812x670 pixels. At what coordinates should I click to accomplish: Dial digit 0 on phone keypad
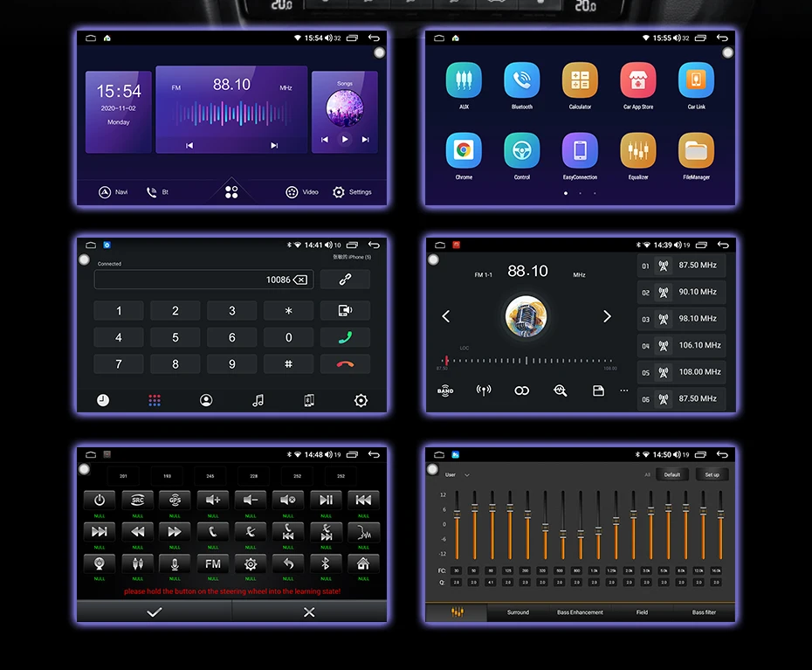[288, 337]
